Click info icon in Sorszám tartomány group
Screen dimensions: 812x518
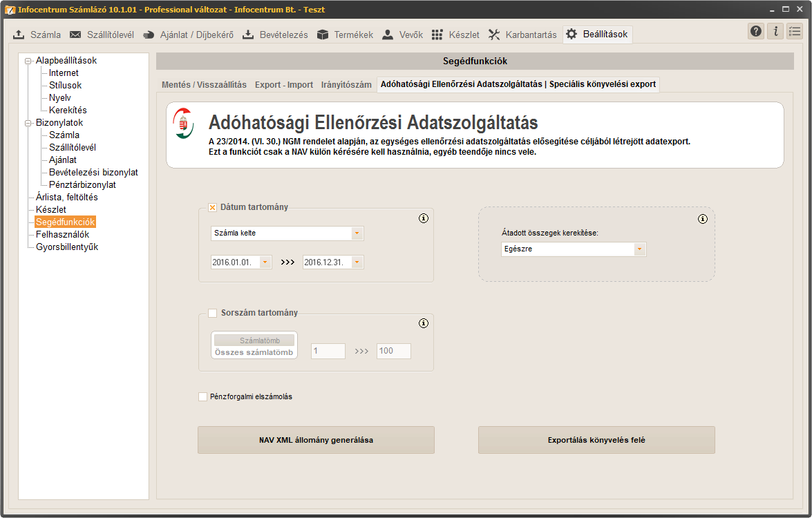pyautogui.click(x=424, y=323)
